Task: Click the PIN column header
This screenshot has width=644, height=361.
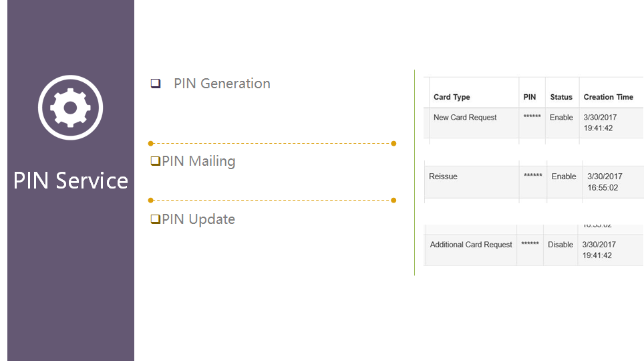Action: click(529, 97)
